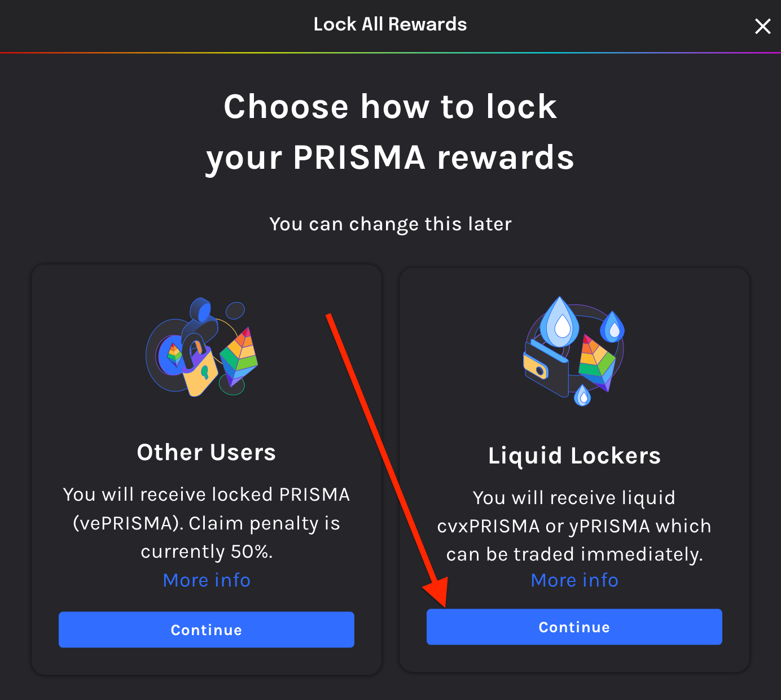Click the small droplet below the wallet
The image size is (781, 700).
pyautogui.click(x=582, y=396)
